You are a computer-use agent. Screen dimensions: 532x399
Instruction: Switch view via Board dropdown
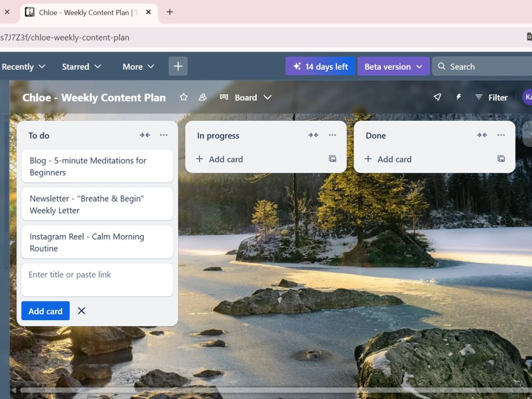pos(246,97)
